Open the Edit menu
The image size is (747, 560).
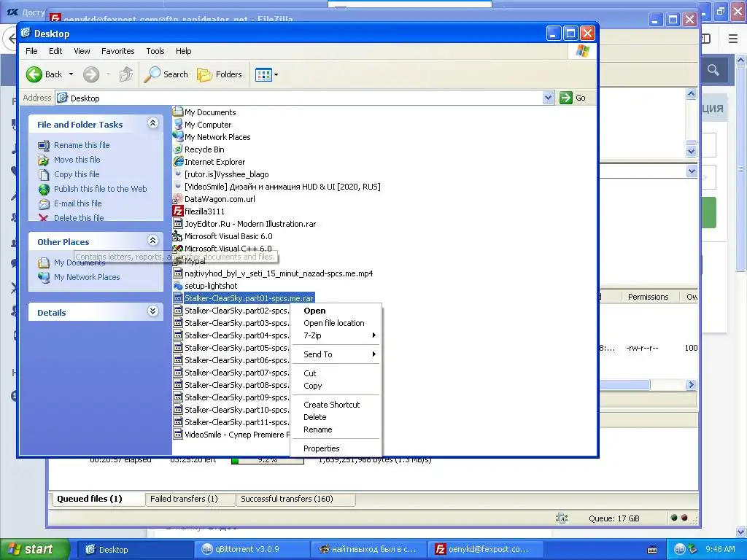pyautogui.click(x=55, y=51)
